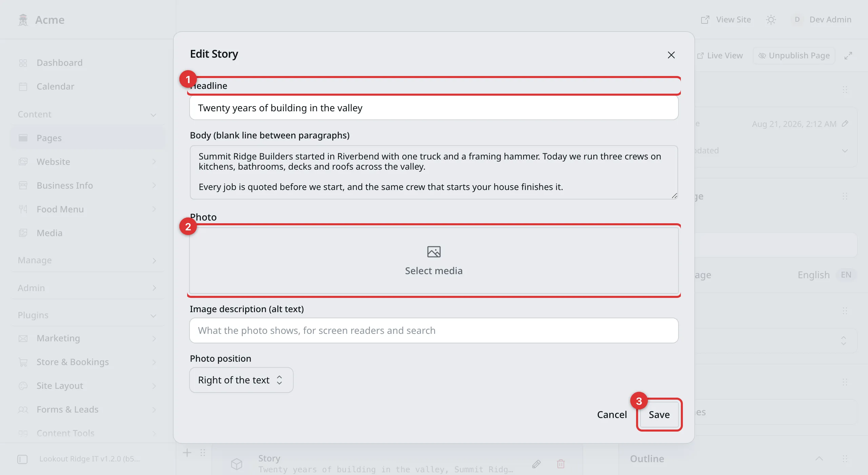The height and width of the screenshot is (475, 868).
Task: Save the story changes
Action: click(x=659, y=415)
